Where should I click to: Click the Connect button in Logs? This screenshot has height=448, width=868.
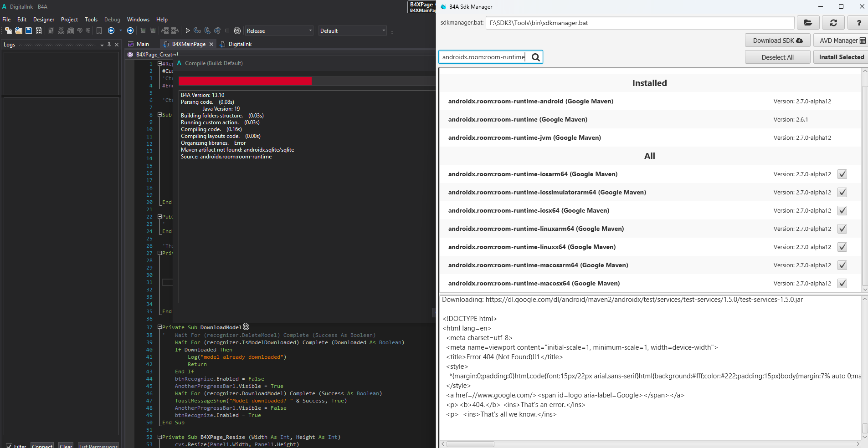pos(42,446)
